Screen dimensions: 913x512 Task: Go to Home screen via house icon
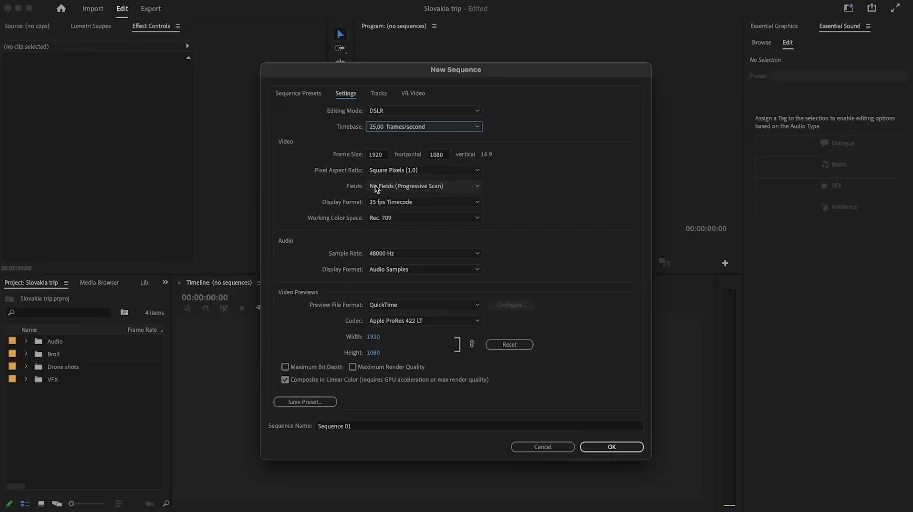point(61,8)
